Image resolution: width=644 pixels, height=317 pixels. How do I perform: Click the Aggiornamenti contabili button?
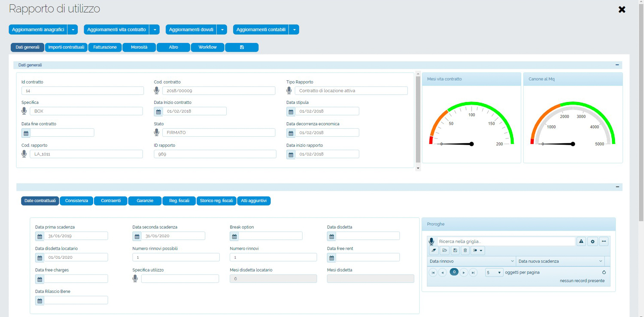pos(261,30)
